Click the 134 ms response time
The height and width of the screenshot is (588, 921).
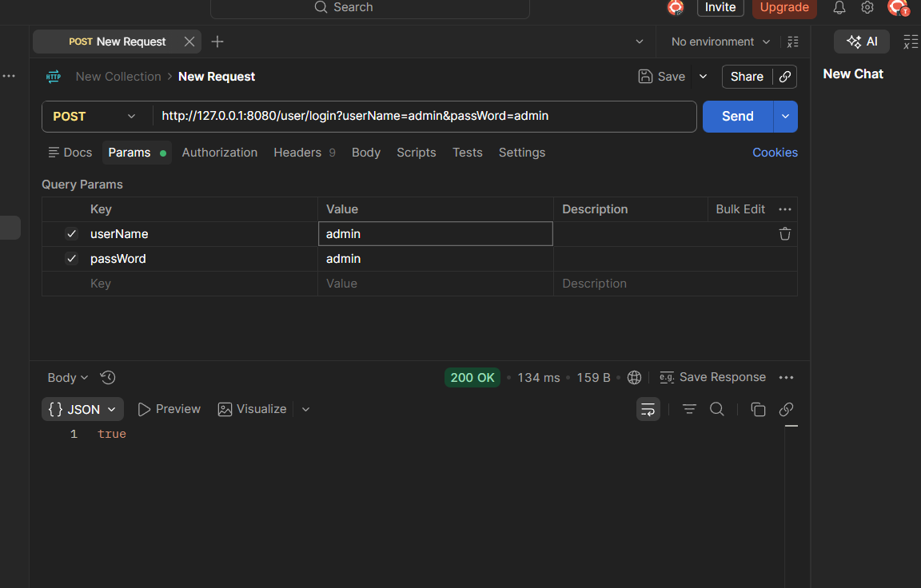539,377
